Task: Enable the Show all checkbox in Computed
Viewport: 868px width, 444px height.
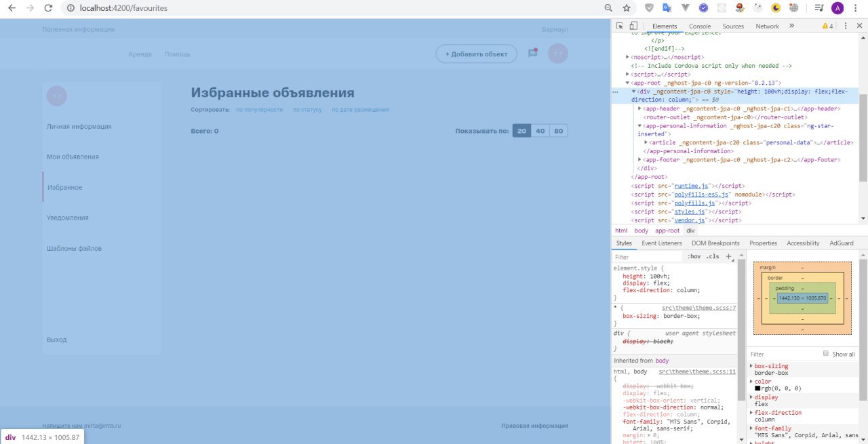Action: click(x=825, y=353)
